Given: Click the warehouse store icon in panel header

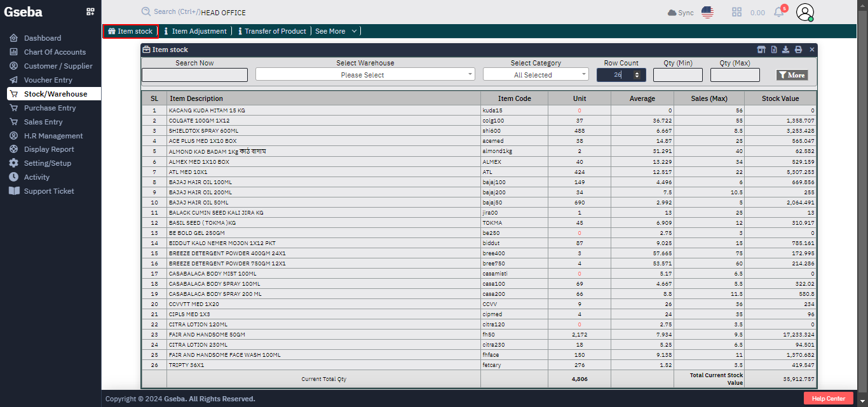Looking at the screenshot, I should click(761, 50).
